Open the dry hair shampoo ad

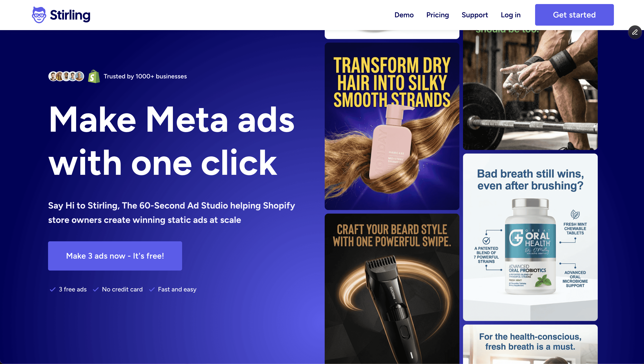392,126
